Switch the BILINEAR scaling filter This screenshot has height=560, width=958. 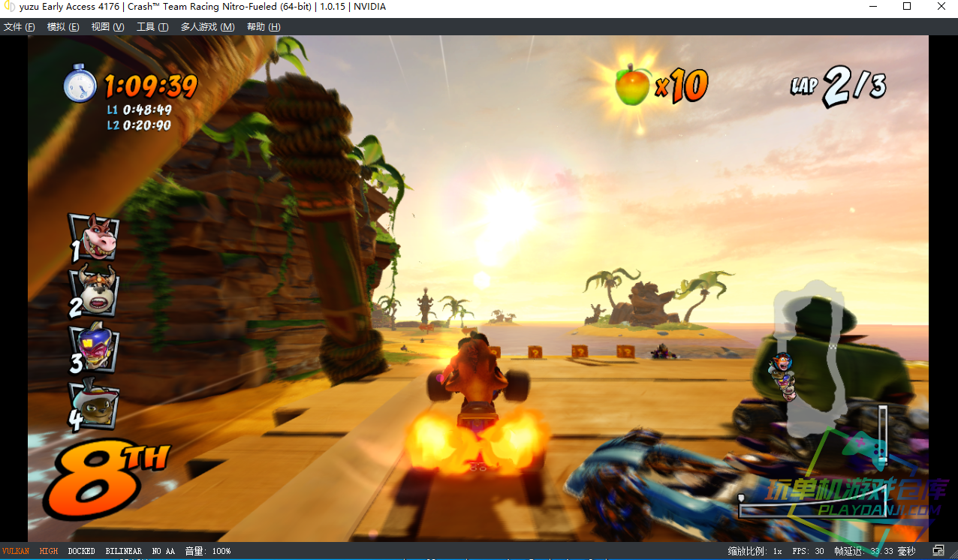pyautogui.click(x=123, y=551)
